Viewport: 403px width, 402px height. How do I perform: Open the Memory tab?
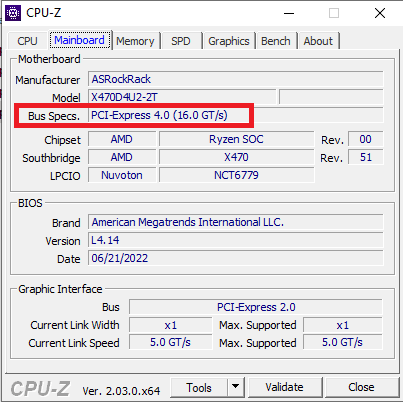point(135,41)
